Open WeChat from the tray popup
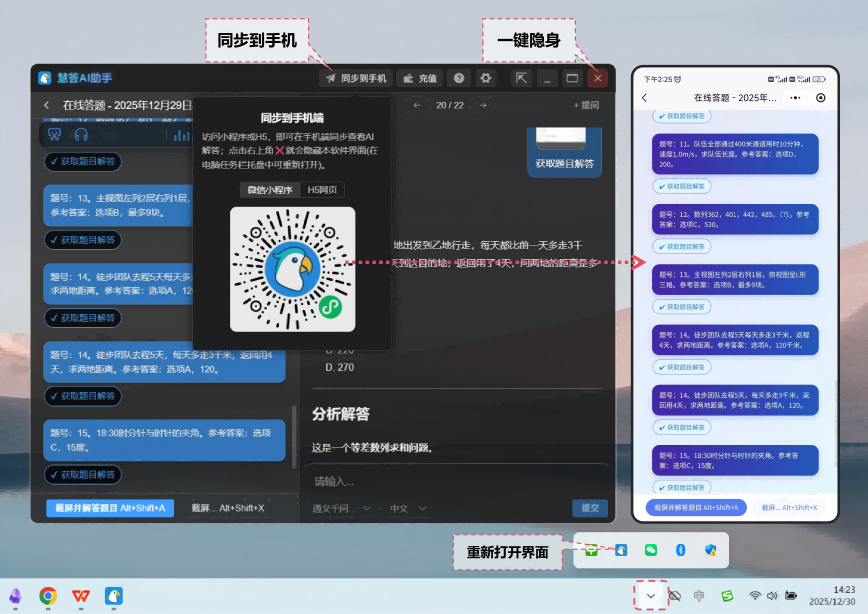Image resolution: width=868 pixels, height=614 pixels. [651, 550]
